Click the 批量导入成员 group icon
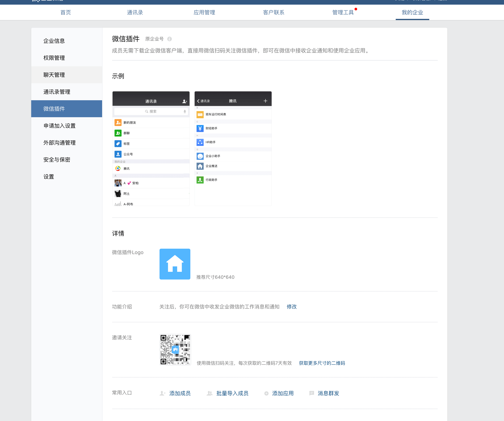 [x=210, y=393]
